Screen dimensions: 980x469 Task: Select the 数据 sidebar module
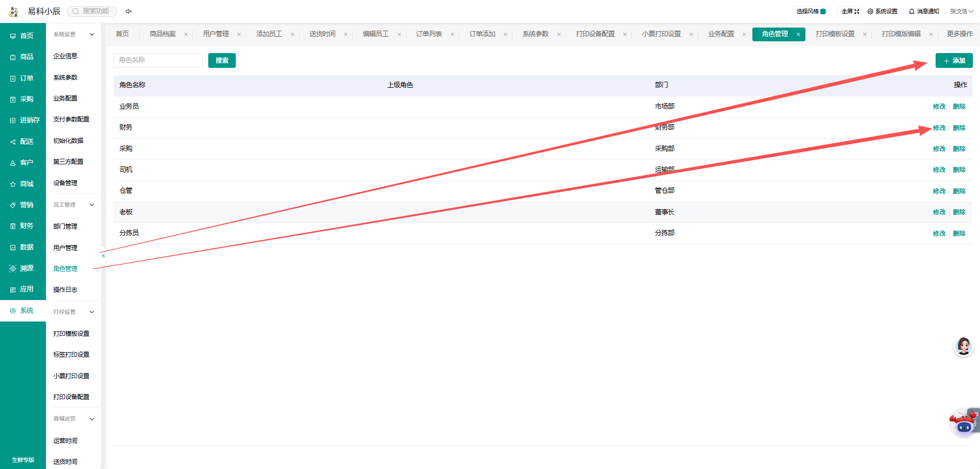(22, 248)
